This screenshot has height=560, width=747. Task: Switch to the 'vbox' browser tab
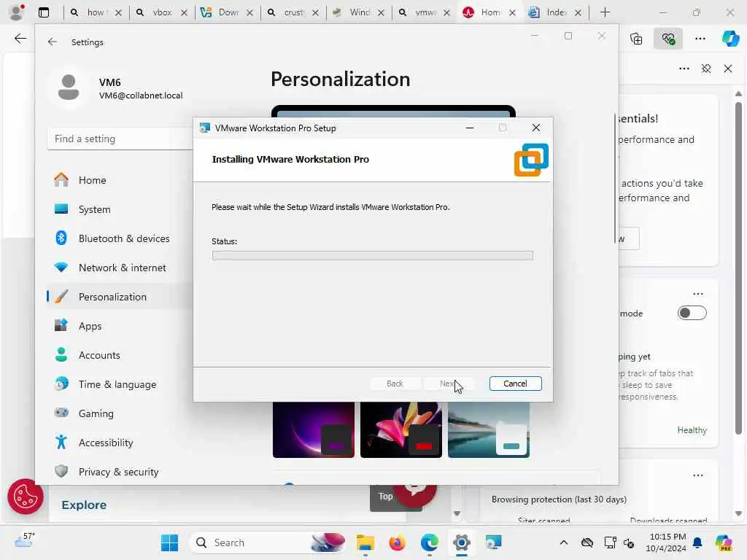point(162,12)
